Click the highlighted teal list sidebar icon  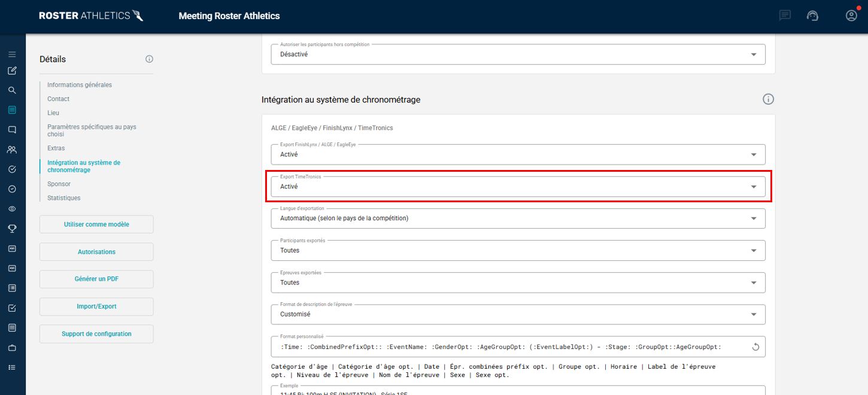tap(12, 110)
